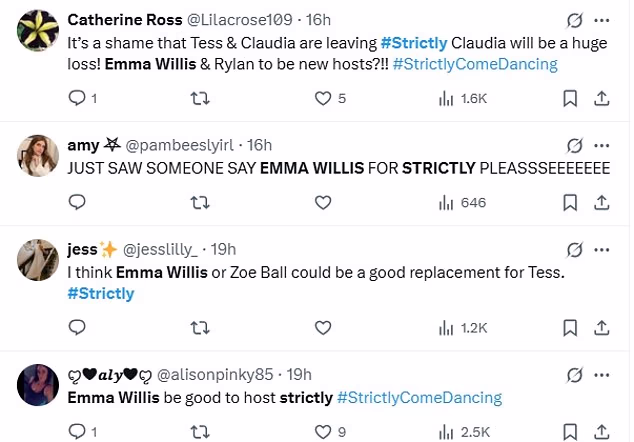View analytics for amy's tweet showing 646
Image resolution: width=634 pixels, height=442 pixels.
(x=462, y=202)
